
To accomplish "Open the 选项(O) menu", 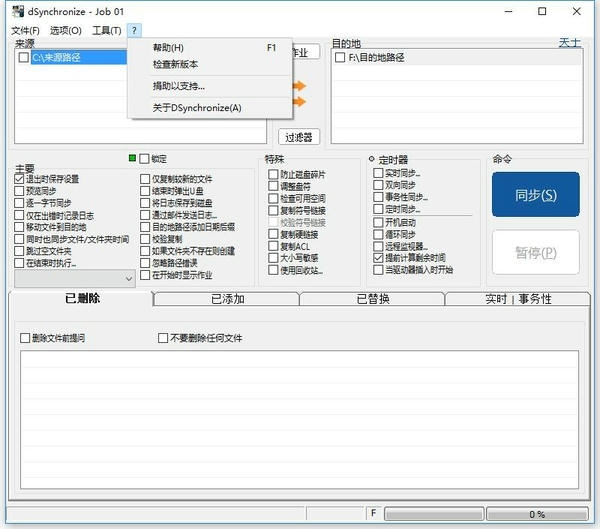I will tap(66, 31).
